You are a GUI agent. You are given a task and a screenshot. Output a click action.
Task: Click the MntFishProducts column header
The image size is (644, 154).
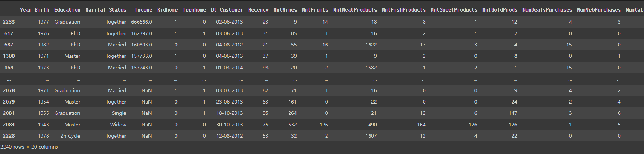[x=404, y=10]
